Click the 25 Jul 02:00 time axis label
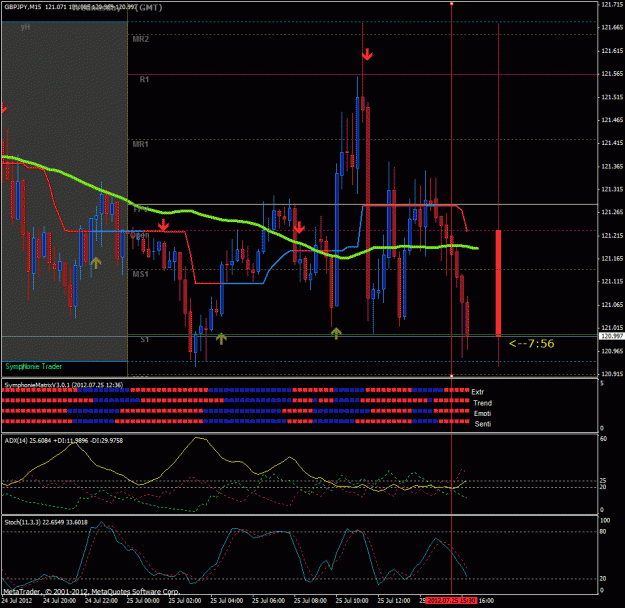 coord(185,601)
